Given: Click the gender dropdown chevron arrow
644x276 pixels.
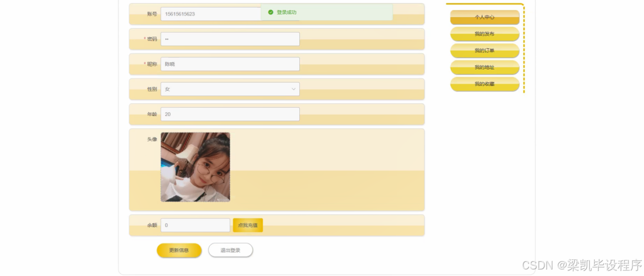Looking at the screenshot, I should (x=293, y=89).
